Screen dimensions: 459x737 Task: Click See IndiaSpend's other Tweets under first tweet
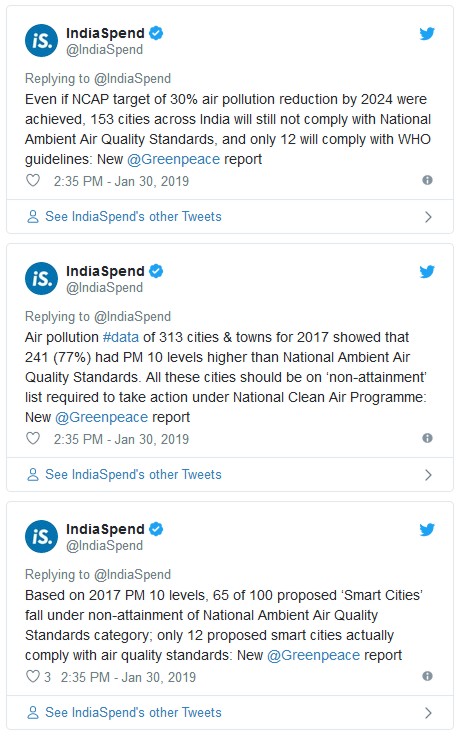click(x=133, y=217)
